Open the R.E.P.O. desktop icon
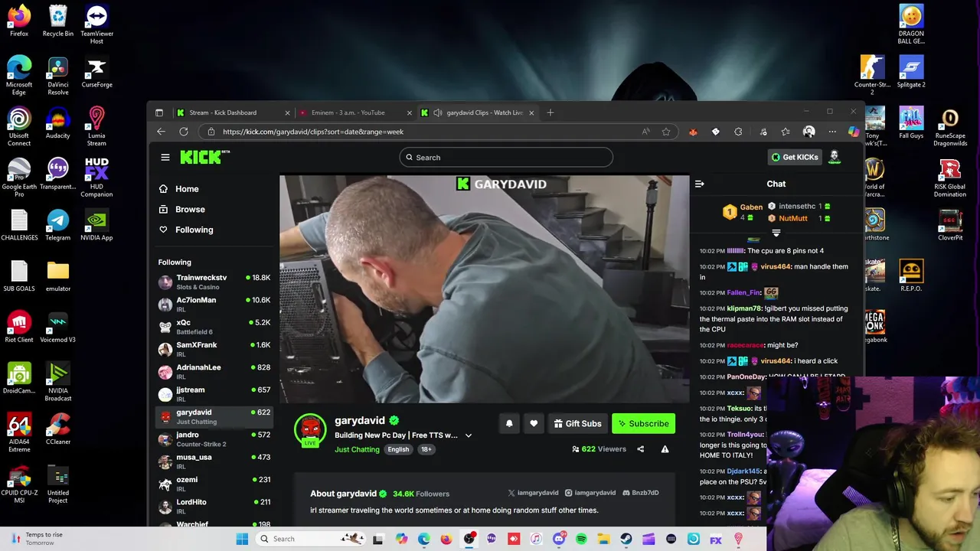Screen dimensions: 980x551 pos(911,275)
